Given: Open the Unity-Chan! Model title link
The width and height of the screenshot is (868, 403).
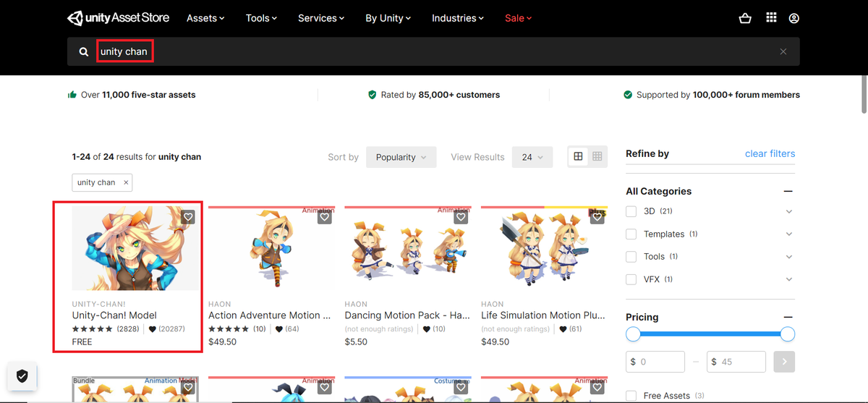Looking at the screenshot, I should point(114,315).
